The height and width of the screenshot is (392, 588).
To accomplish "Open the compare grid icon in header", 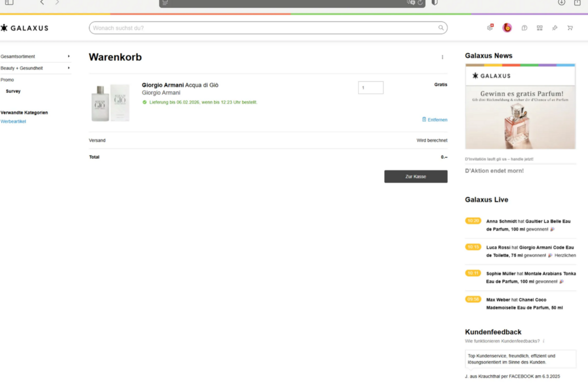I will tap(539, 28).
